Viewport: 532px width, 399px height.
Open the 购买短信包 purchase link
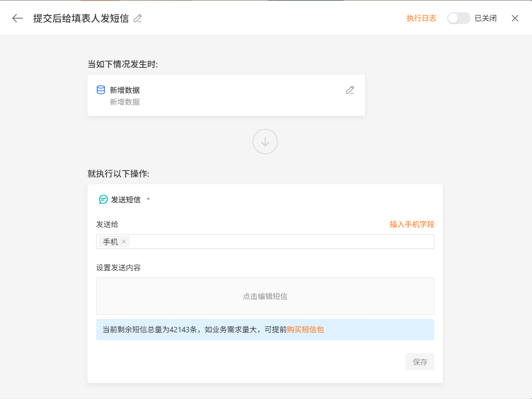coord(305,330)
